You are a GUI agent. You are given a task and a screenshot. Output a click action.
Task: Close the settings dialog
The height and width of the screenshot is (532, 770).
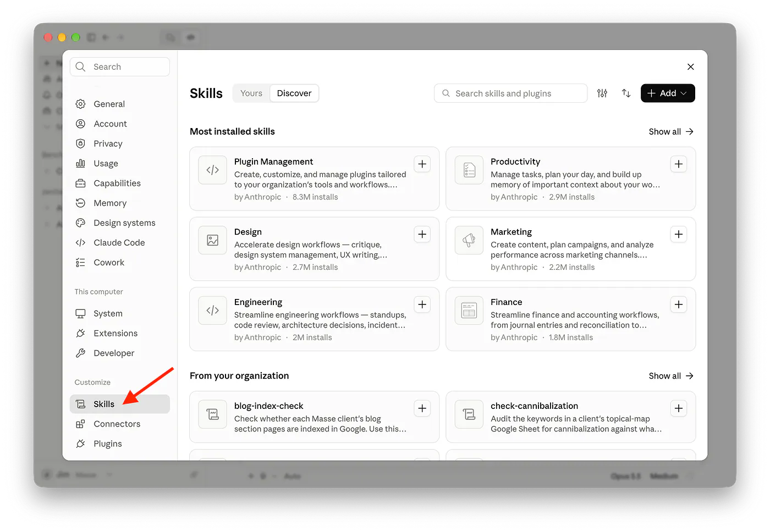[691, 66]
